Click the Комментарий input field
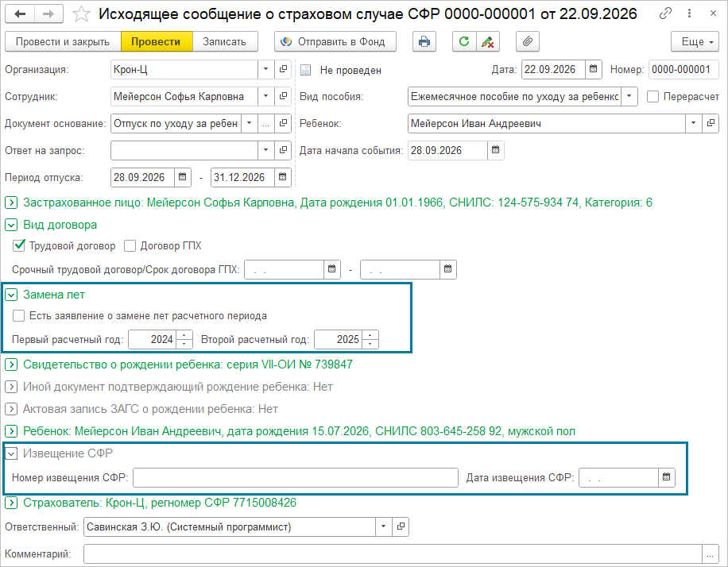 coord(393,554)
